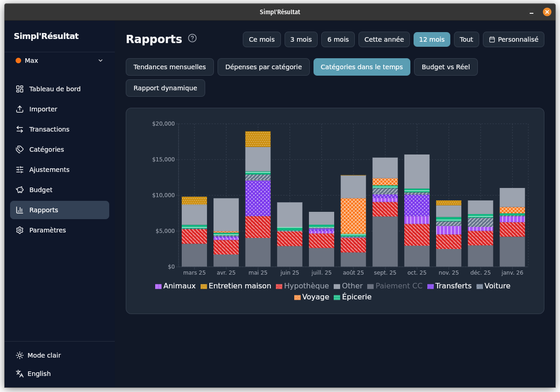Choose the Cette année period

(x=384, y=39)
